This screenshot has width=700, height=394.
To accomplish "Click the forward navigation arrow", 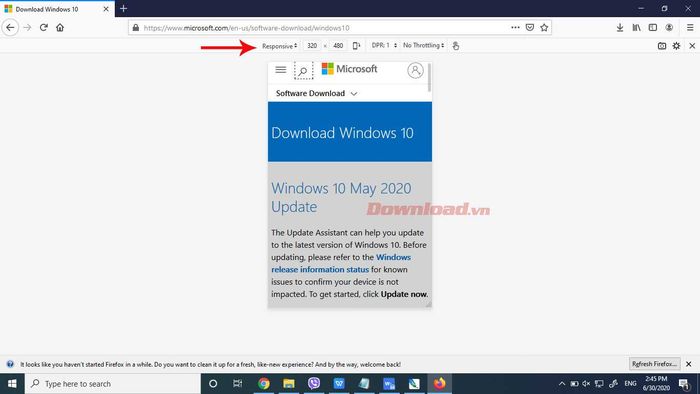I will pos(27,27).
